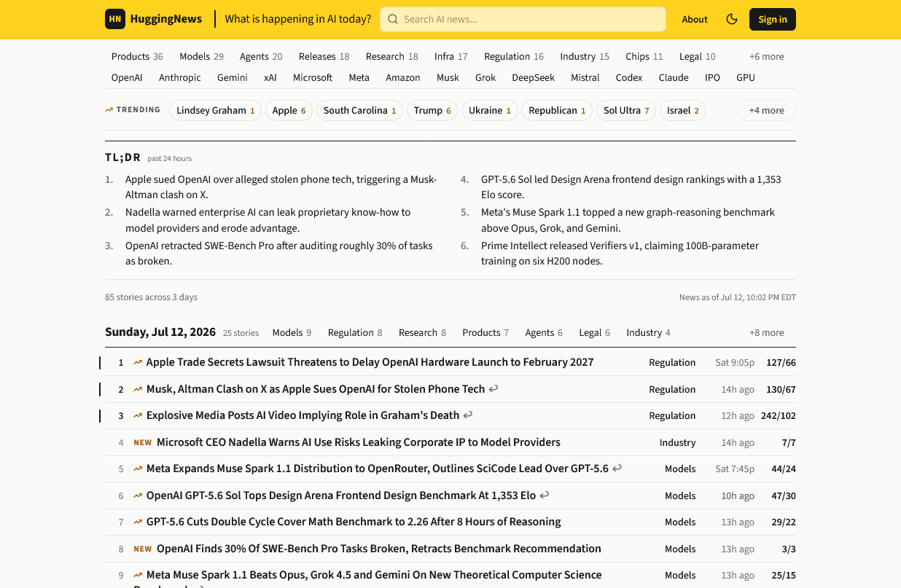Filter by Microsoft tag
Screen dimensions: 901x588
313,77
